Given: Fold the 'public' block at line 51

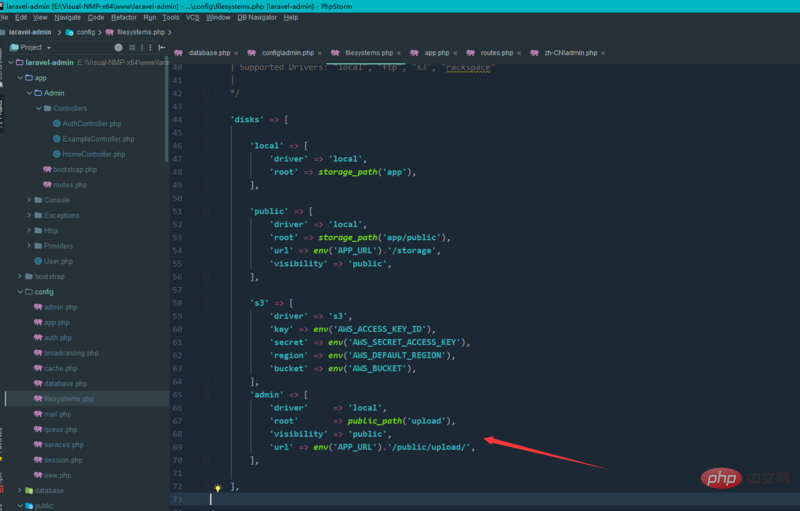Looking at the screenshot, I should 206,211.
